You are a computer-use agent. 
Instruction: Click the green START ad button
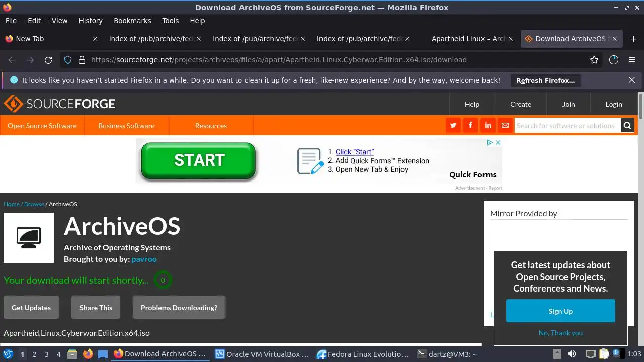click(199, 161)
